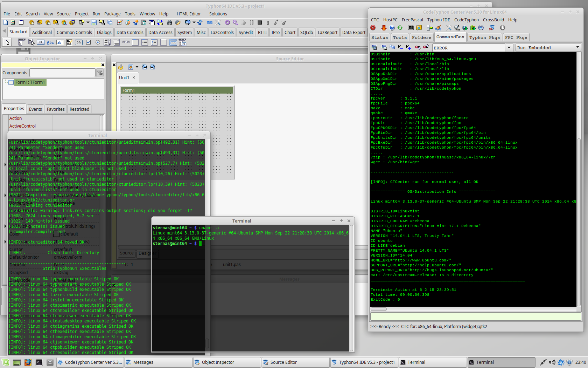Select Form1: TForm1 in component tree
588x368 pixels.
coord(30,82)
